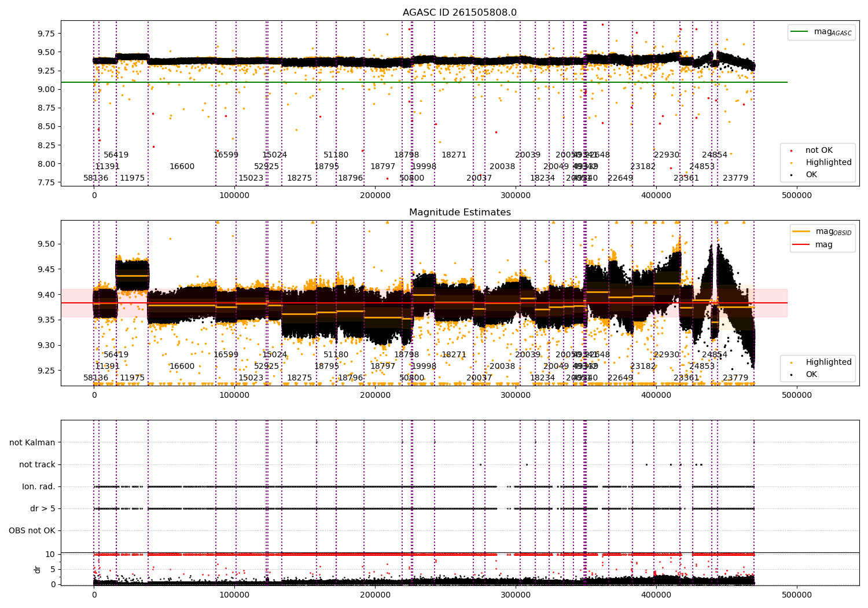Click obsid label 23182 in the top plot

click(x=643, y=166)
